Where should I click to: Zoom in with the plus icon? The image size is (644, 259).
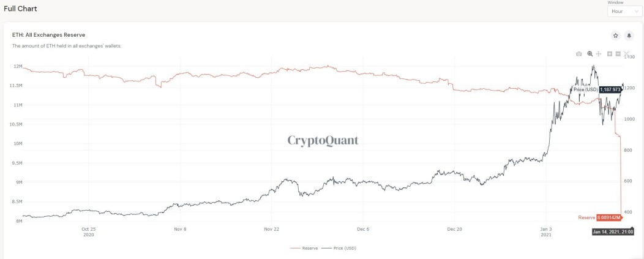point(610,54)
